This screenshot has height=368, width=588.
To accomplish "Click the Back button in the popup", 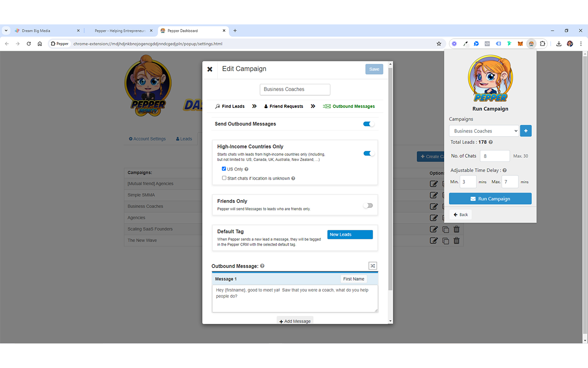I will coord(461,215).
